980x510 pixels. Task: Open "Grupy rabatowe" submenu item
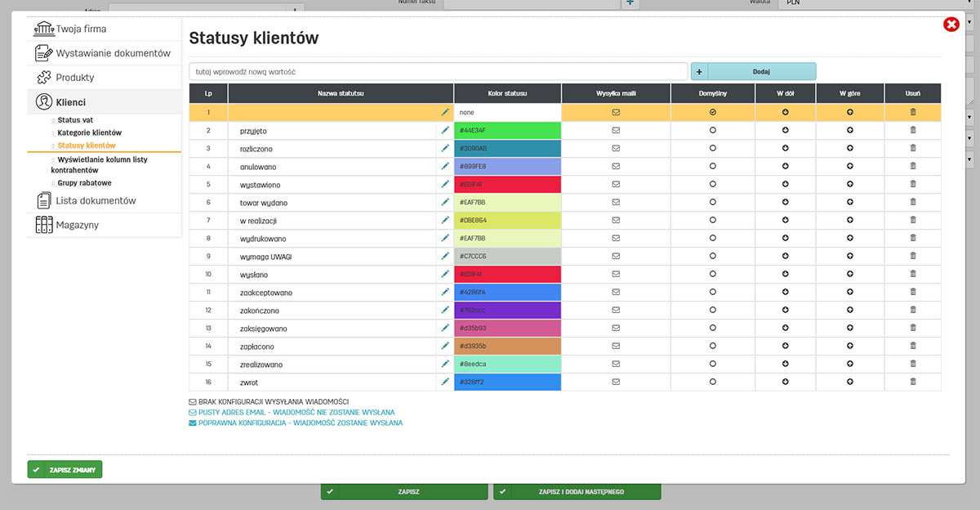click(x=84, y=183)
